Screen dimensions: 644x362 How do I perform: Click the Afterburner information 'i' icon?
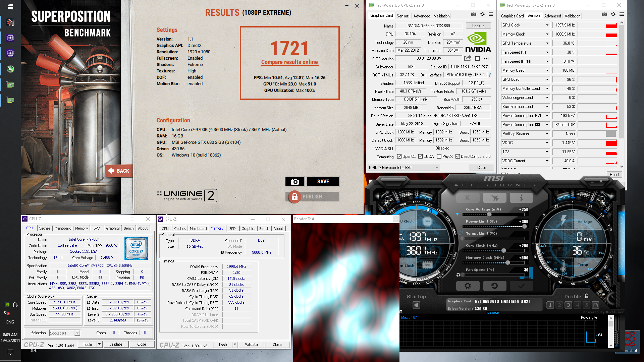tap(521, 198)
